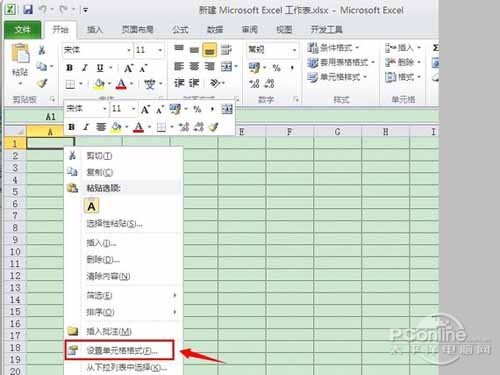Switch to the Insert ribbon tab
The height and width of the screenshot is (375, 500).
tap(95, 30)
